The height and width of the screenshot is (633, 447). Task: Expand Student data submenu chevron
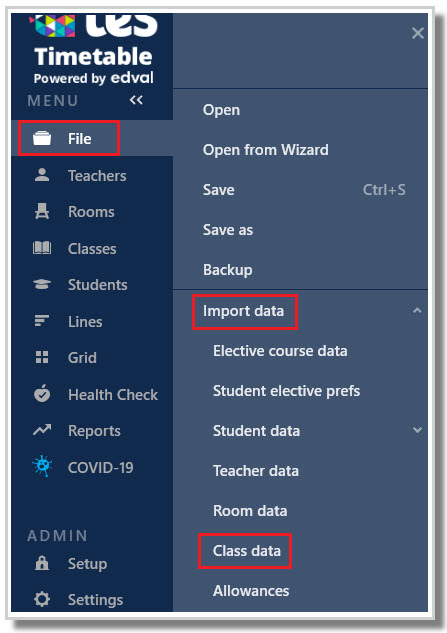click(x=418, y=430)
